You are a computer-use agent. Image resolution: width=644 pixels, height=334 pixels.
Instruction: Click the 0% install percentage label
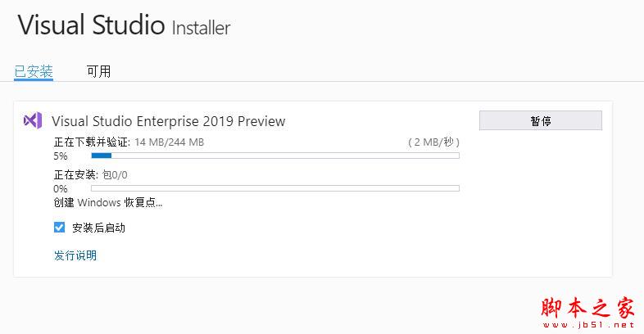pos(61,188)
